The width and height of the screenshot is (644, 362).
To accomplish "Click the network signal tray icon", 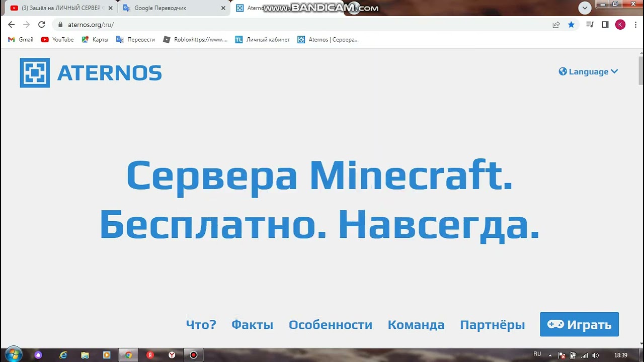I will click(x=584, y=355).
